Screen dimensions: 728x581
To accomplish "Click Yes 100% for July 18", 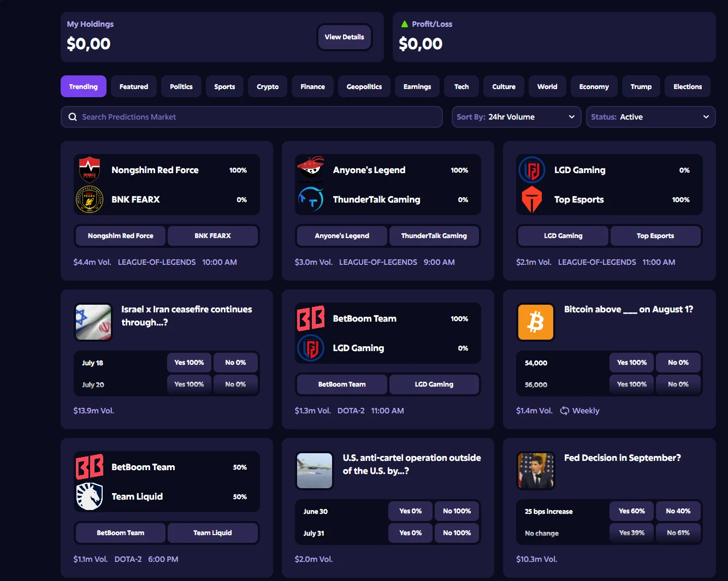I will pyautogui.click(x=189, y=363).
